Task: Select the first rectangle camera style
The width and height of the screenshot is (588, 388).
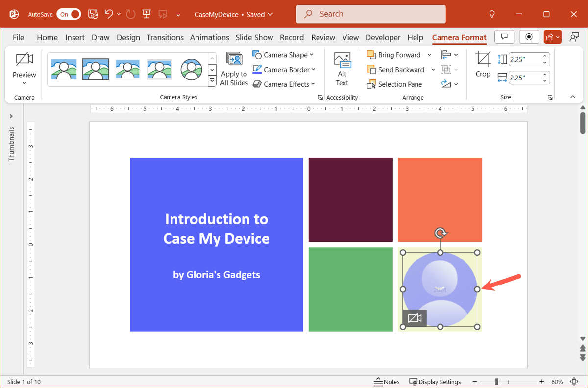Action: tap(63, 70)
